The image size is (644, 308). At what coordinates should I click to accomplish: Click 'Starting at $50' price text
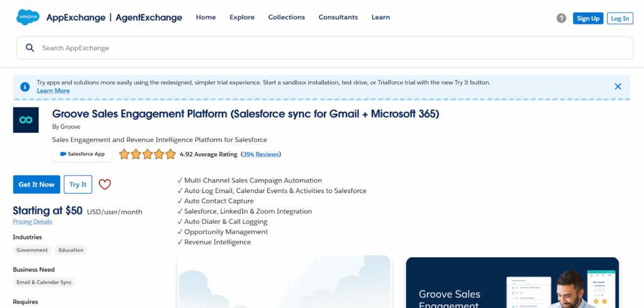coord(48,211)
